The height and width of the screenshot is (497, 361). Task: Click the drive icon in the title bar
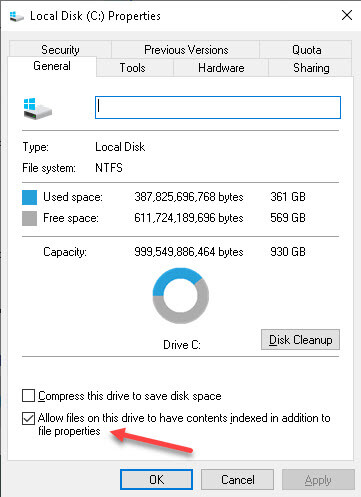pyautogui.click(x=16, y=16)
